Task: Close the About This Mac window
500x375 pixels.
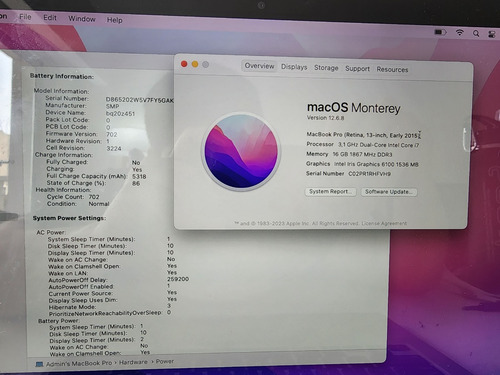Action: click(184, 64)
